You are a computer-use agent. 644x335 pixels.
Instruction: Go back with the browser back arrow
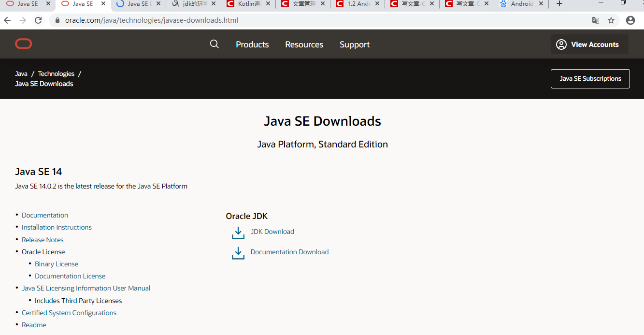[x=7, y=20]
